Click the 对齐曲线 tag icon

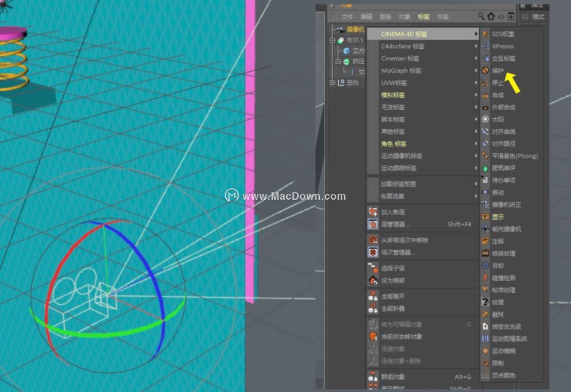click(485, 131)
